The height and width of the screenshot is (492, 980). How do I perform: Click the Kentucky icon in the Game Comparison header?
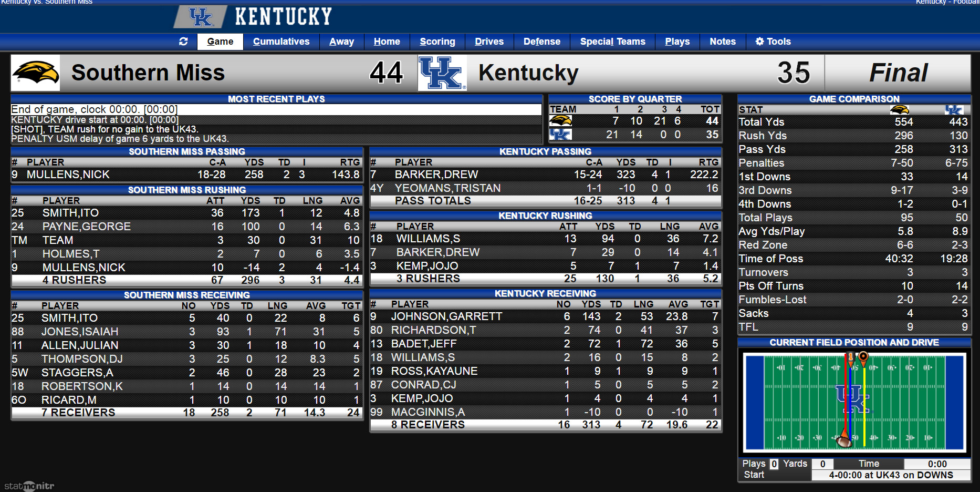click(x=954, y=109)
